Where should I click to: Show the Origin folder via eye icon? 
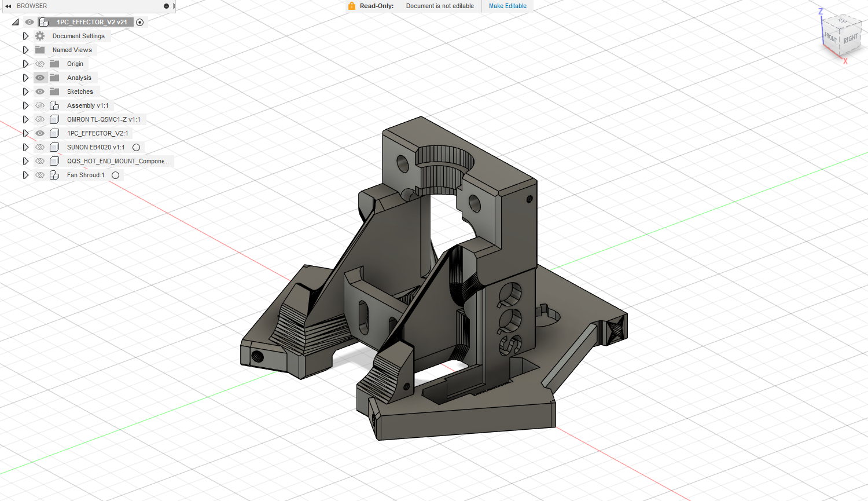[x=40, y=64]
